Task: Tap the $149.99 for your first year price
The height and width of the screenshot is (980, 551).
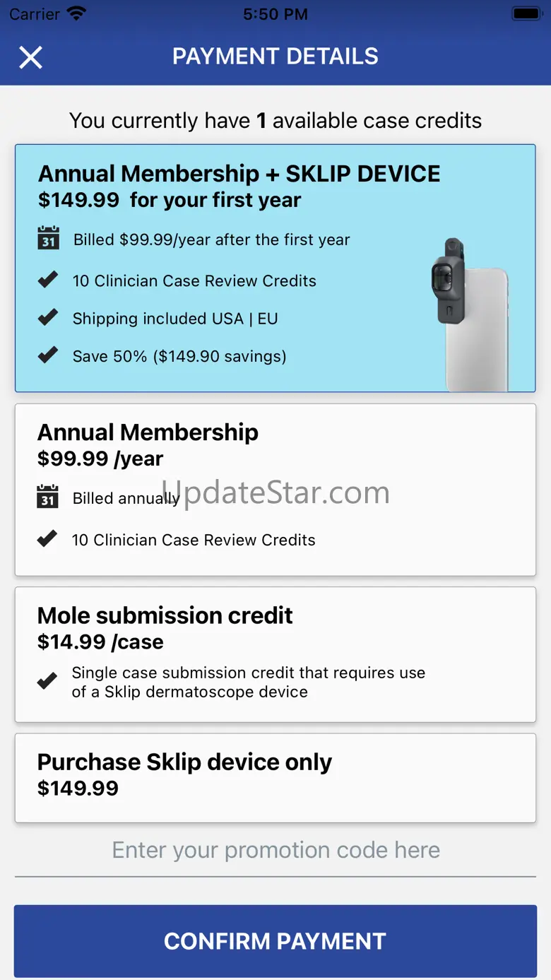Action: pyautogui.click(x=170, y=200)
